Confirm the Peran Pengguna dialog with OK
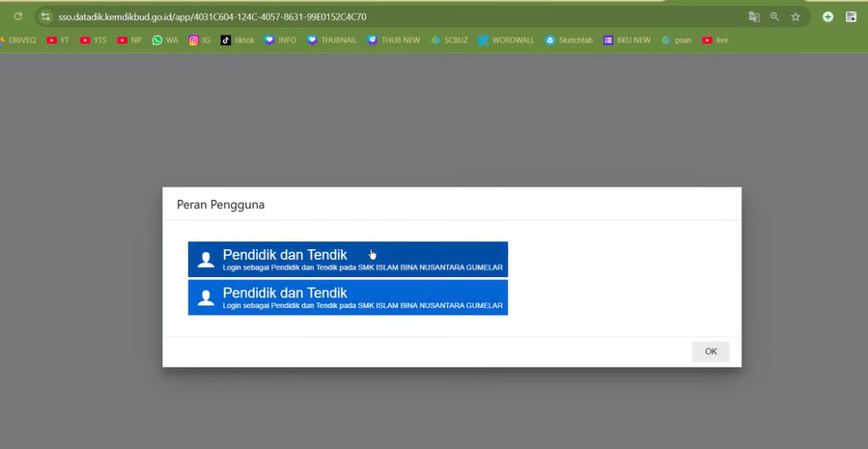868x449 pixels. pos(711,351)
